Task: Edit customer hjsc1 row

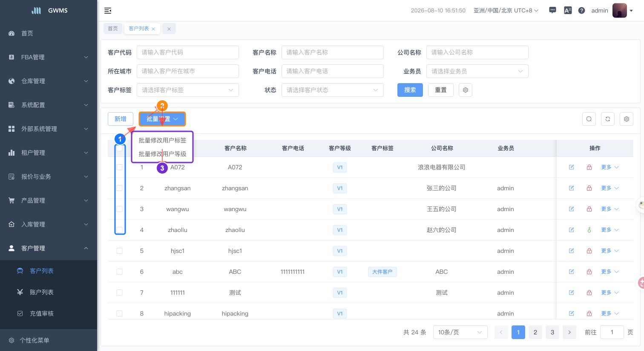Action: click(x=572, y=251)
